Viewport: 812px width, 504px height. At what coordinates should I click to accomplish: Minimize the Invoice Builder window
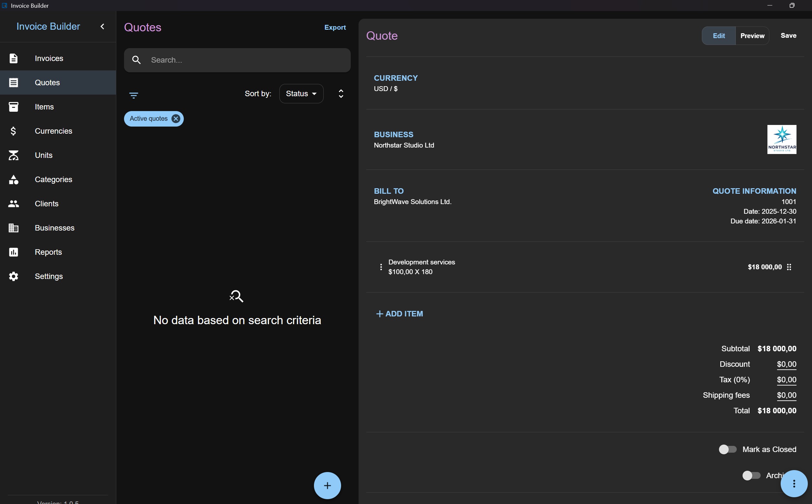point(770,5)
